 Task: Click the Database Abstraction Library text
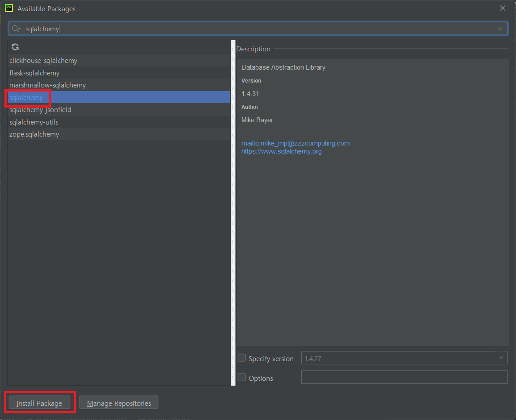[x=283, y=67]
